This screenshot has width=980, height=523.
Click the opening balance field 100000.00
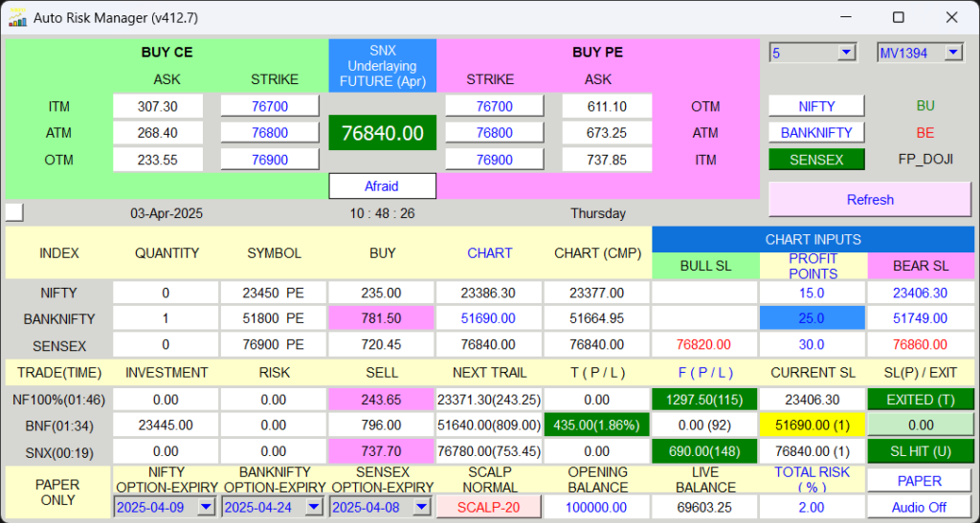click(x=597, y=508)
